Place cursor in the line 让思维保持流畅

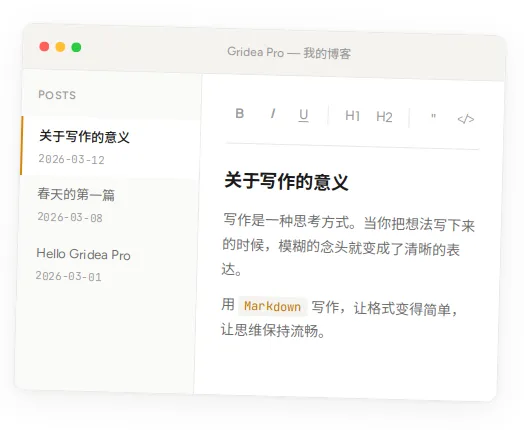click(273, 331)
